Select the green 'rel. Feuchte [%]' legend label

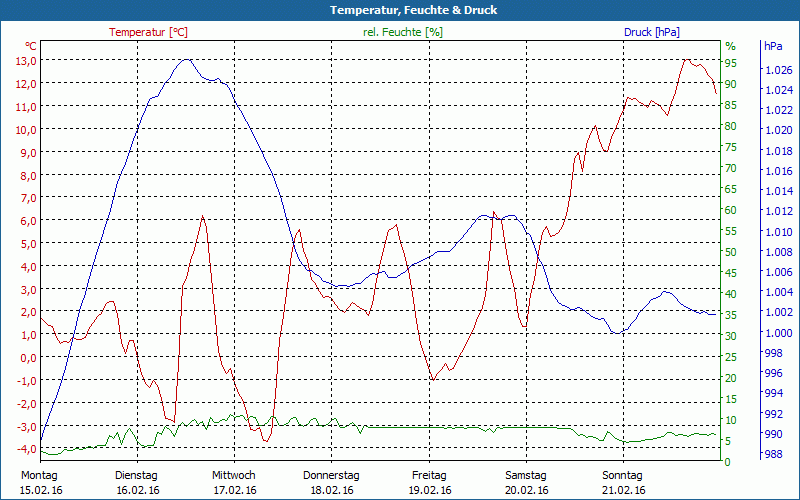tap(403, 32)
